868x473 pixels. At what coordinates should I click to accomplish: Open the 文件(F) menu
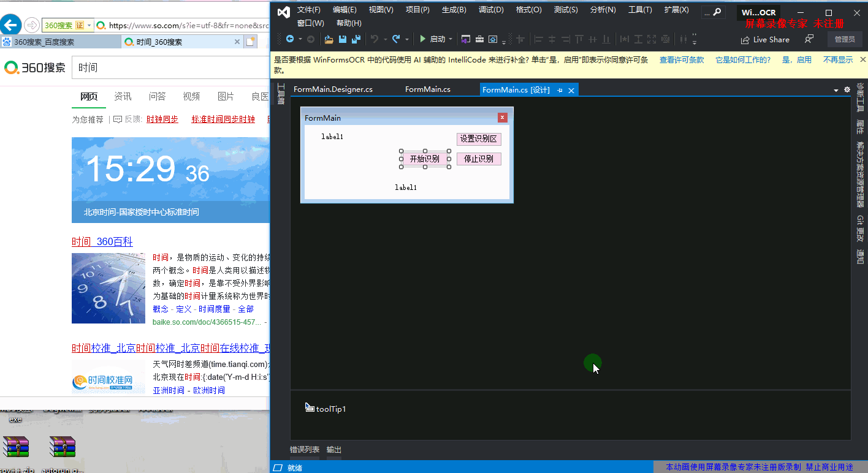click(x=308, y=10)
